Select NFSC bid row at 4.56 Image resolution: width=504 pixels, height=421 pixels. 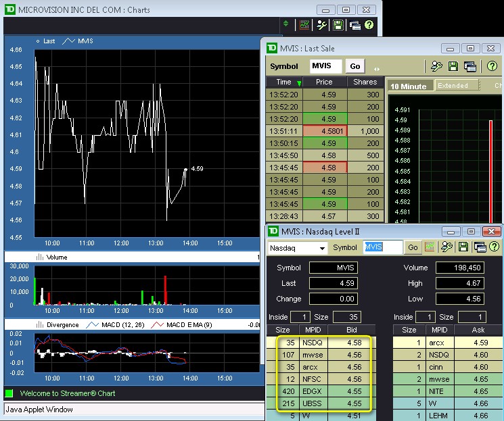[x=321, y=379]
